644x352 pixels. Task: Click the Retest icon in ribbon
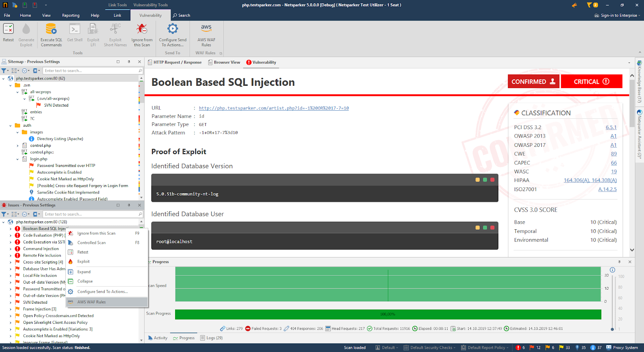[x=8, y=29]
